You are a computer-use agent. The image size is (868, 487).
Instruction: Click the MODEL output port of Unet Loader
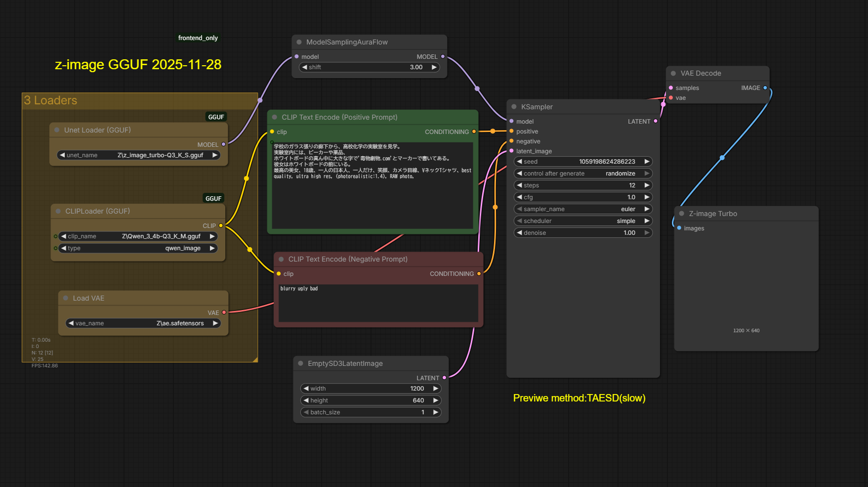pos(224,144)
